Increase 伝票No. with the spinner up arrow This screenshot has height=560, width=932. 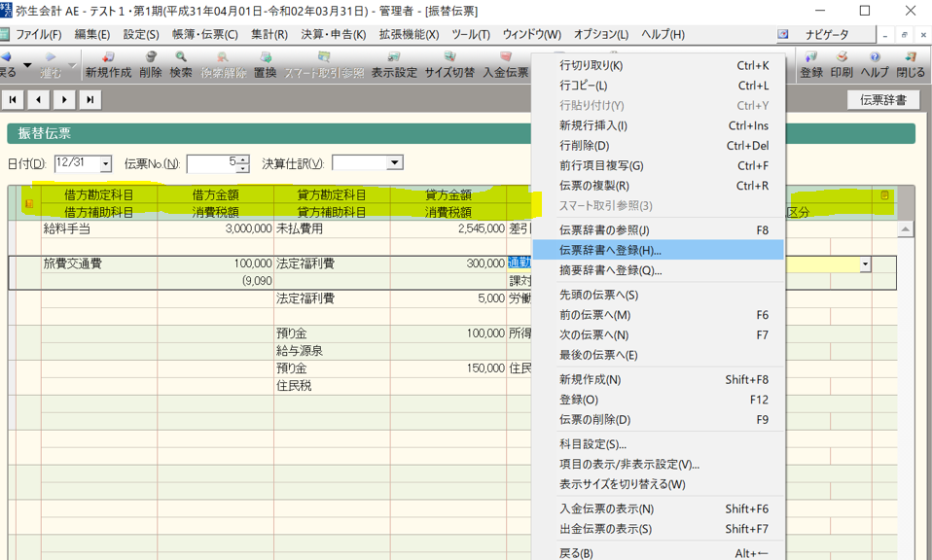click(x=243, y=158)
